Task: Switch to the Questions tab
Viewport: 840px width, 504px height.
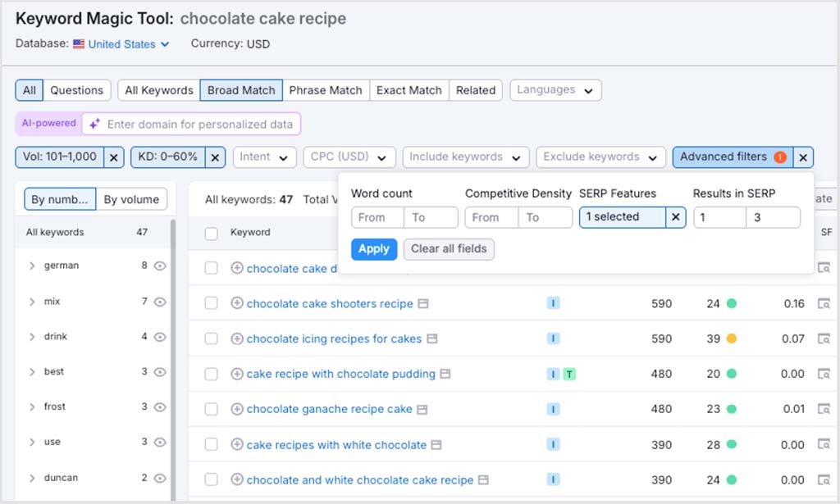Action: point(77,90)
